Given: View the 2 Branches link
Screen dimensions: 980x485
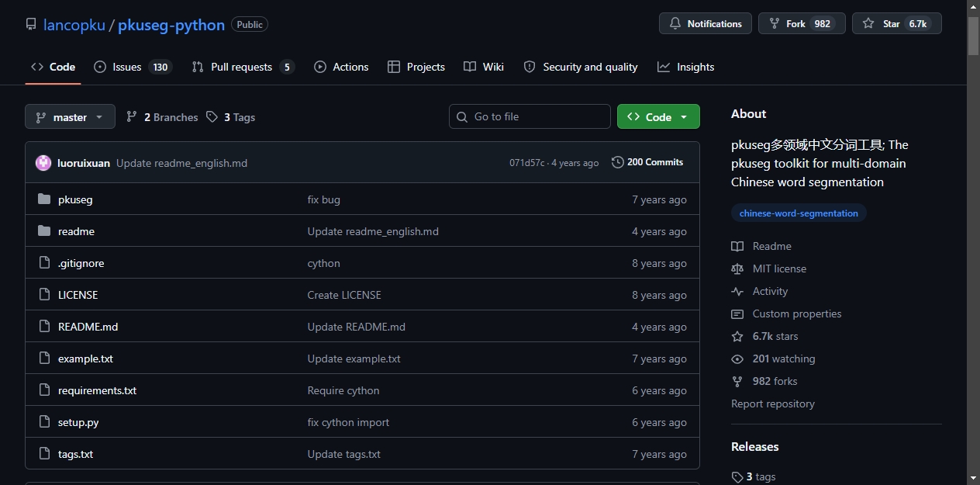Looking at the screenshot, I should coord(162,117).
